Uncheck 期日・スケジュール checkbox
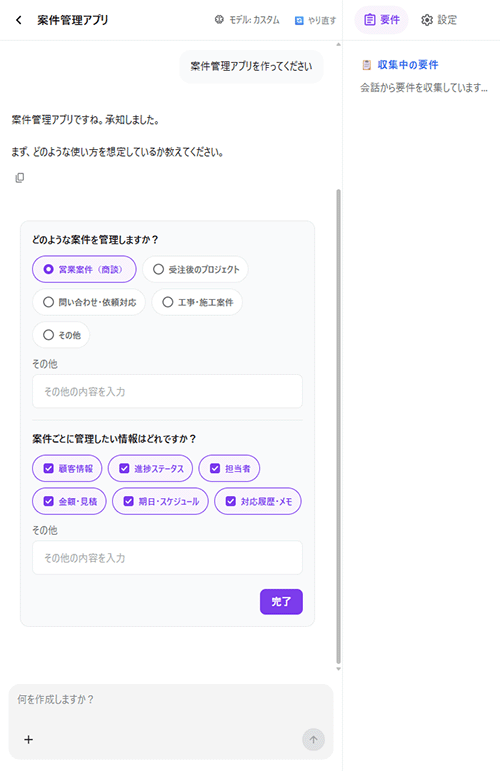 [x=160, y=501]
